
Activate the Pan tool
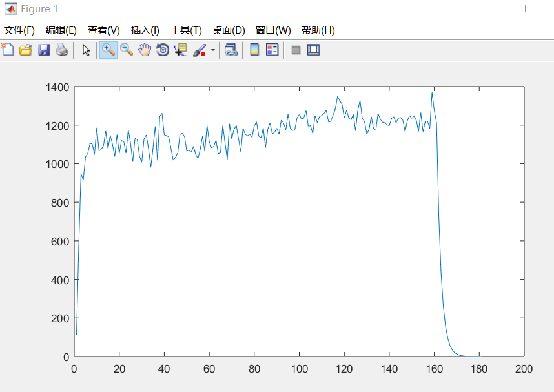pyautogui.click(x=144, y=50)
